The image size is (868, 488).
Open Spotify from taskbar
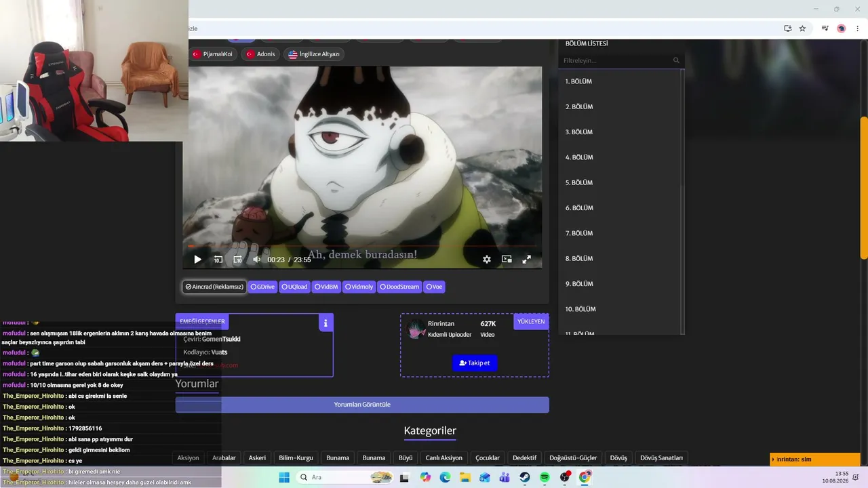click(x=545, y=477)
